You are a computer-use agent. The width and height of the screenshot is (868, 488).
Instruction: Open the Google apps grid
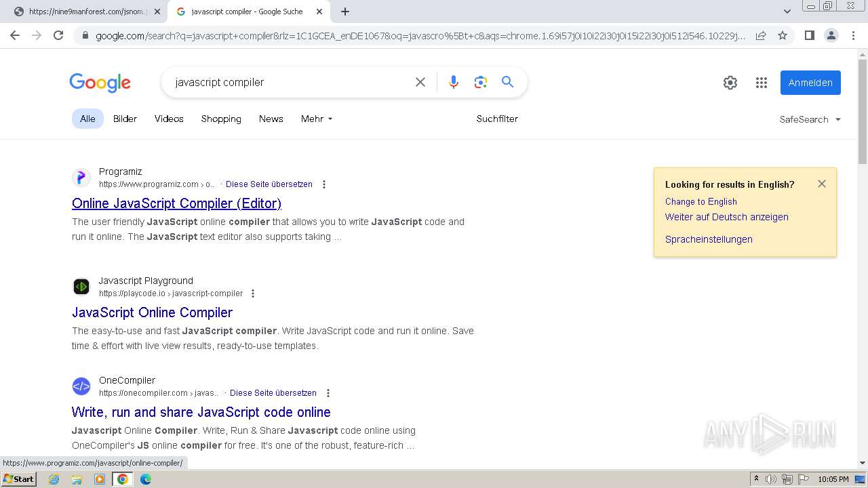click(762, 83)
